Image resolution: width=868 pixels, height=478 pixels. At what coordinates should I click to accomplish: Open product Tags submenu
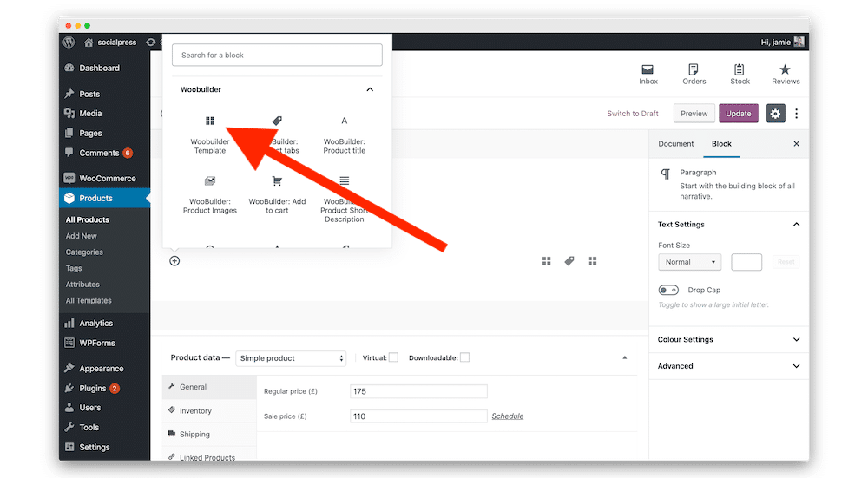(74, 268)
